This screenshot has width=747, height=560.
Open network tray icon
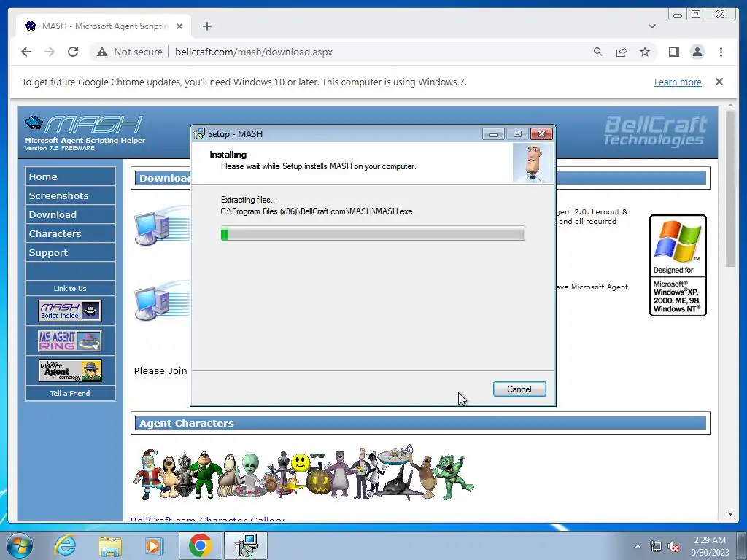point(656,546)
